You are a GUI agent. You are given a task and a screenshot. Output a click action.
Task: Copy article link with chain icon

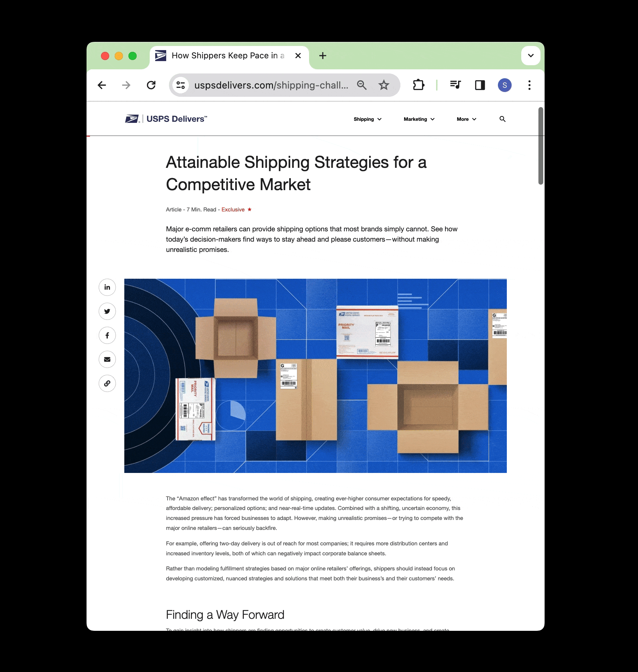point(107,383)
